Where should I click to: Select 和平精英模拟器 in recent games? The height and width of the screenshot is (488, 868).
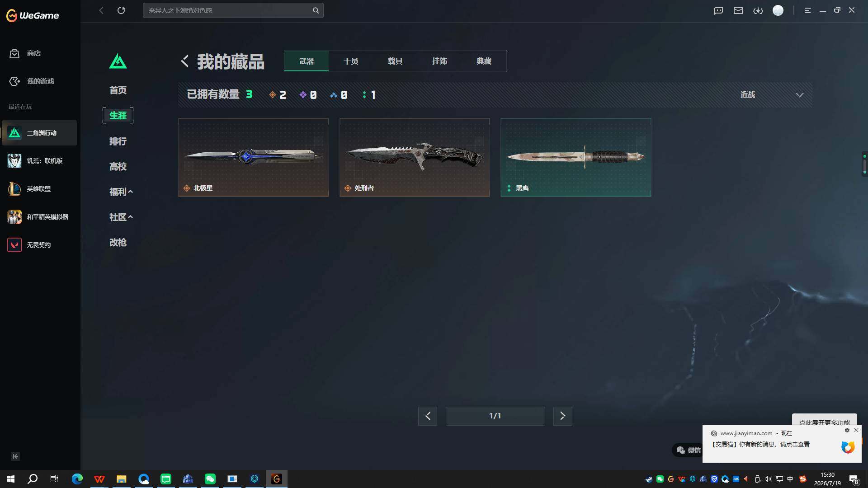(39, 217)
